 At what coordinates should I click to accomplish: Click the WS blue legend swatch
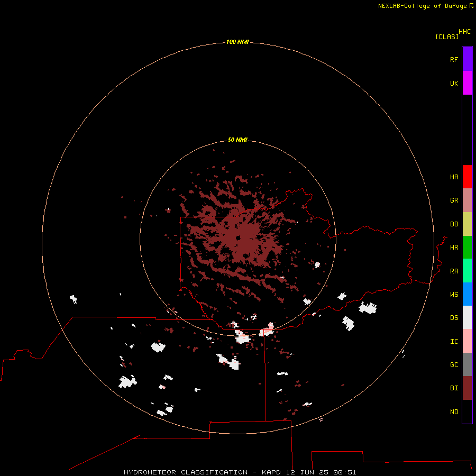tap(467, 294)
